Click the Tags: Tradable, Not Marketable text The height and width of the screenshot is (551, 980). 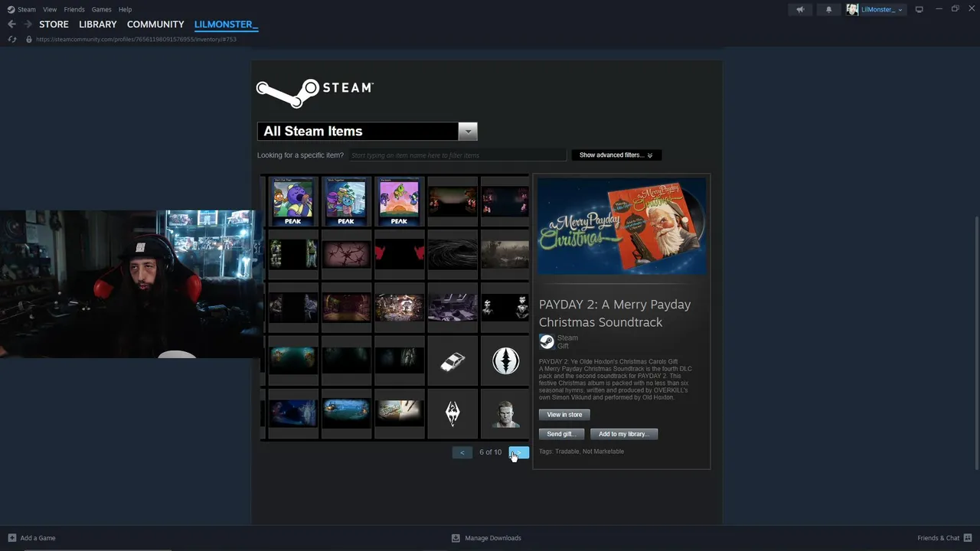click(x=581, y=452)
